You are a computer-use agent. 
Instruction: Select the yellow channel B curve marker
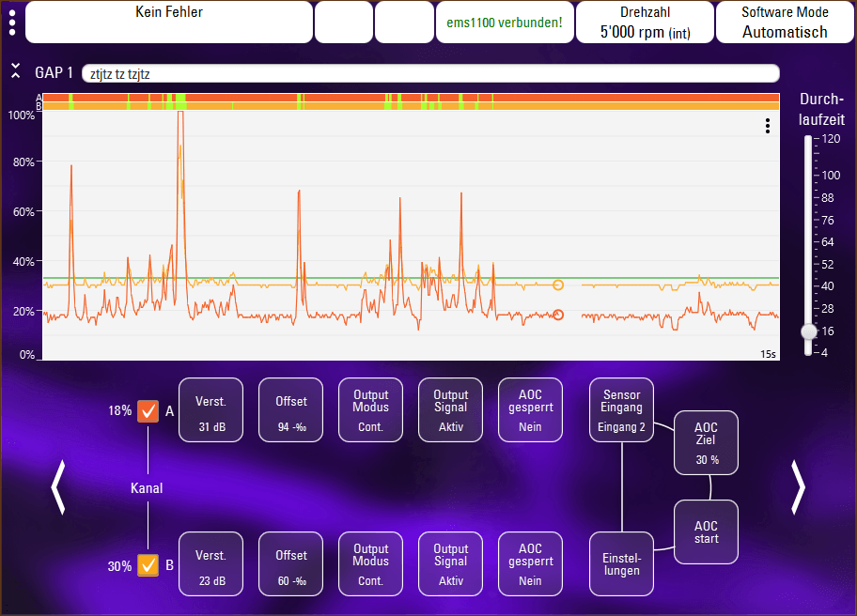[558, 285]
